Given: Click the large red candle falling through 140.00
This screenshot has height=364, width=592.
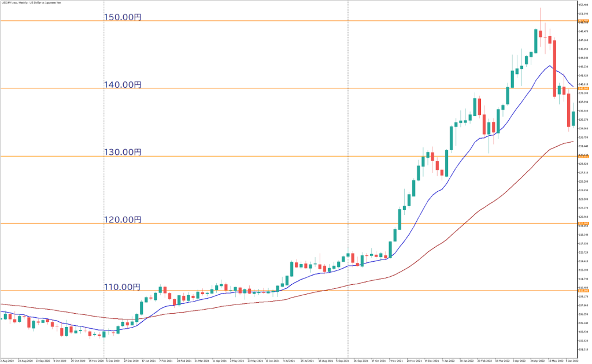Looking at the screenshot, I should point(555,68).
